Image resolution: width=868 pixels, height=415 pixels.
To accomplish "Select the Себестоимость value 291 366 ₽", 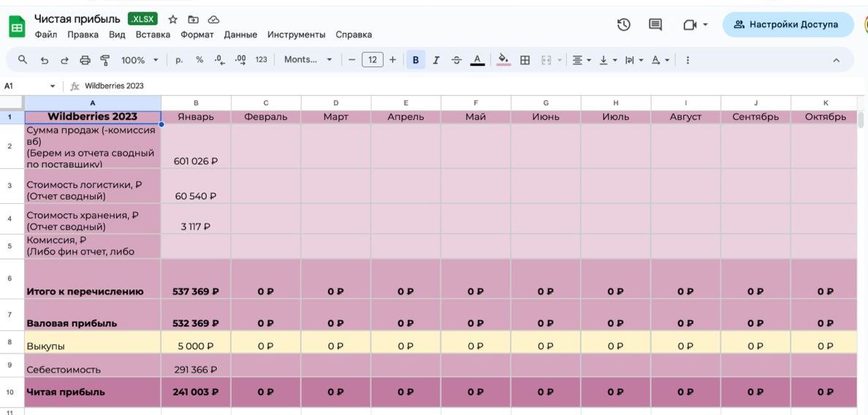I will [196, 365].
